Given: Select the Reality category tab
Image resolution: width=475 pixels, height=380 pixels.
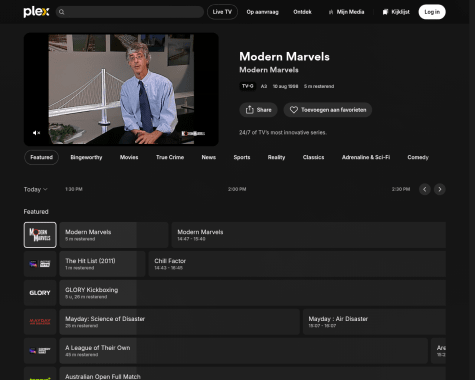Looking at the screenshot, I should click(x=276, y=157).
